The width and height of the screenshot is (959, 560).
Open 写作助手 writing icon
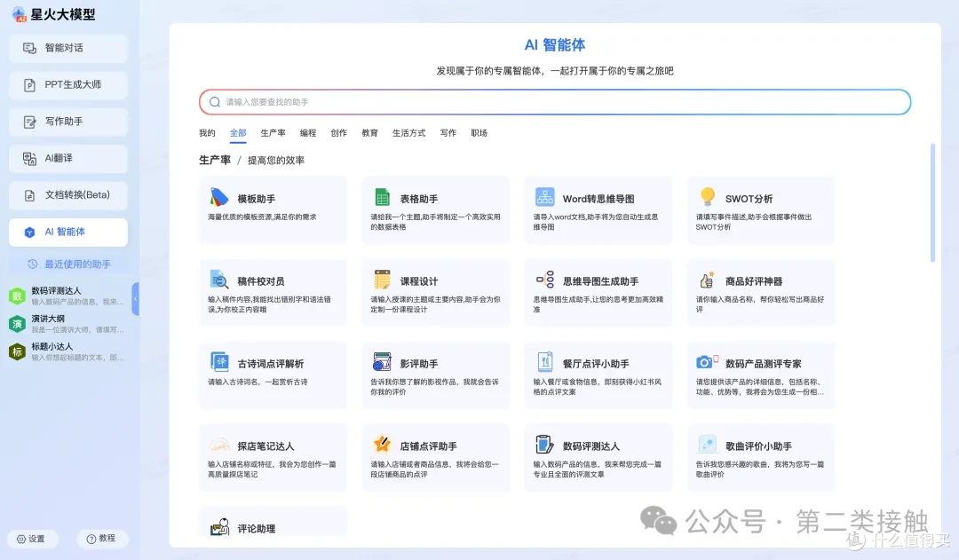29,122
